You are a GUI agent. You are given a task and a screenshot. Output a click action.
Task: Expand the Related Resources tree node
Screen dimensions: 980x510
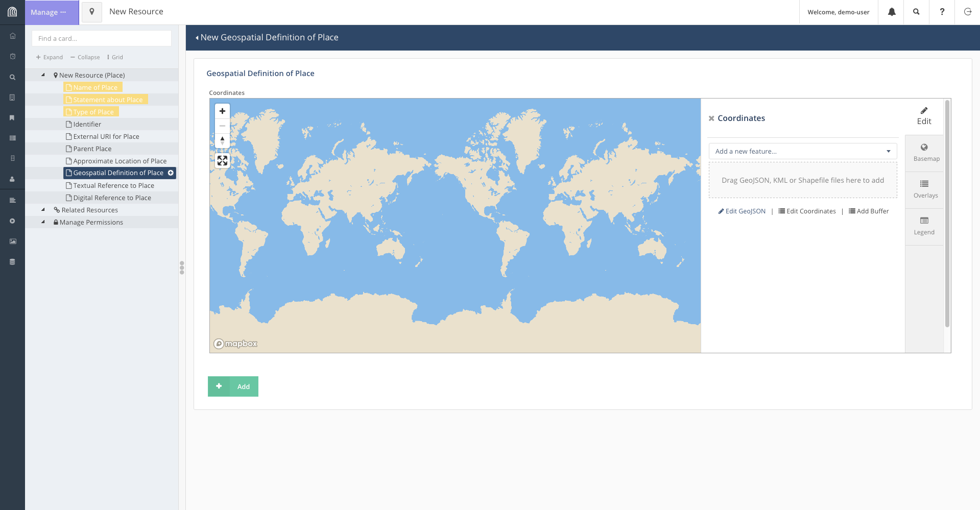pyautogui.click(x=43, y=210)
